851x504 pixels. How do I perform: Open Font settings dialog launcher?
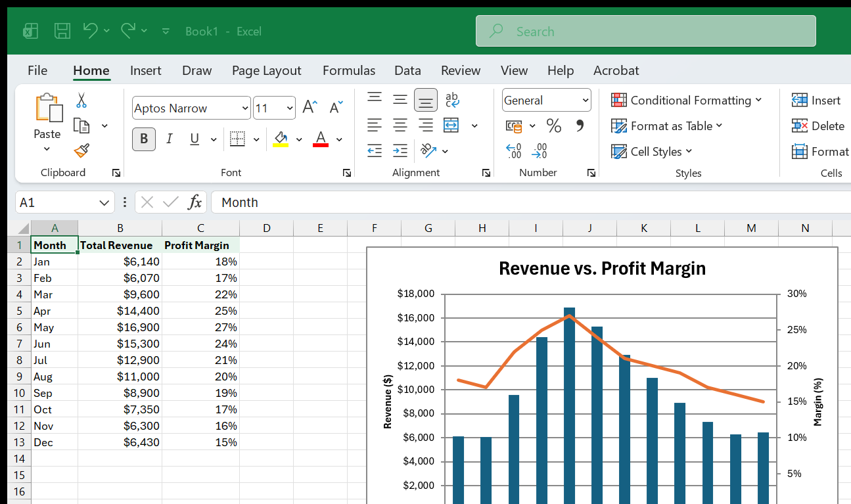tap(346, 173)
